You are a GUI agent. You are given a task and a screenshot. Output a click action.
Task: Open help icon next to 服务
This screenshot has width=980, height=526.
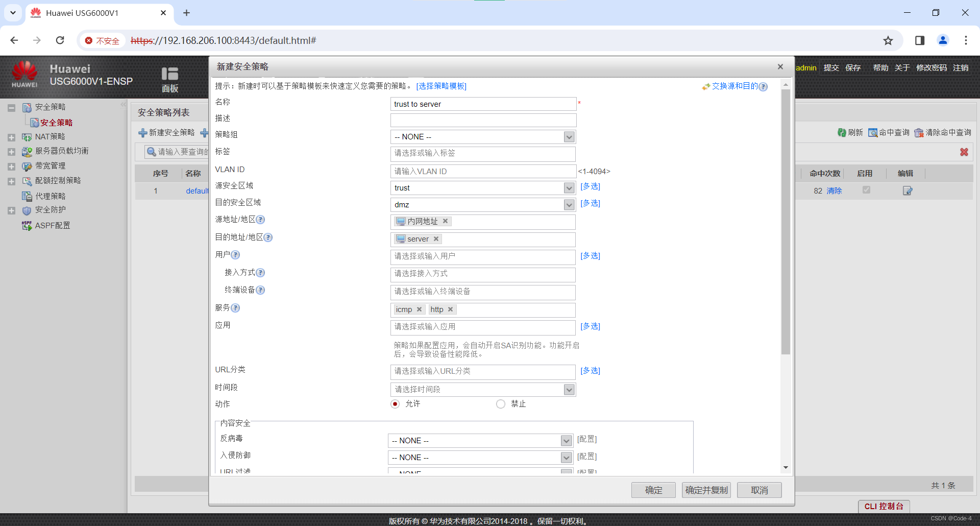tap(235, 308)
